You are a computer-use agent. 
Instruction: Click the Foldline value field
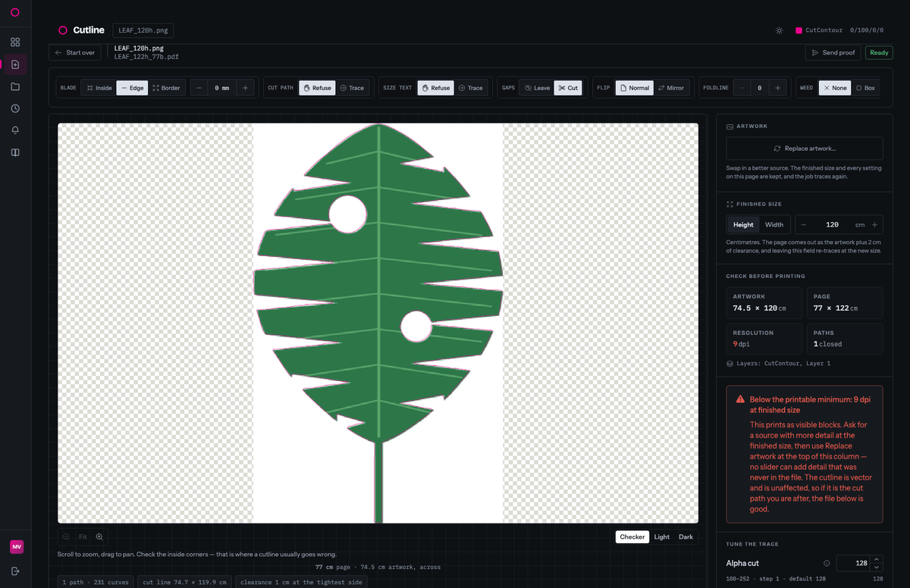pos(759,88)
